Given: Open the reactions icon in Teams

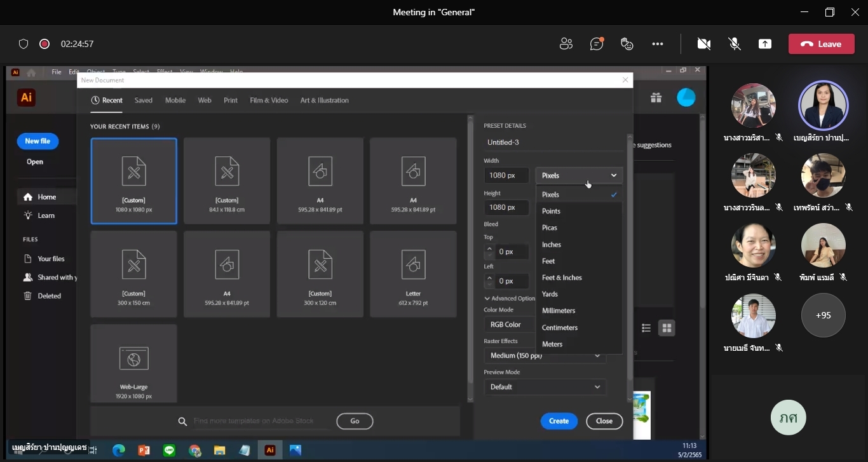Looking at the screenshot, I should pyautogui.click(x=627, y=44).
